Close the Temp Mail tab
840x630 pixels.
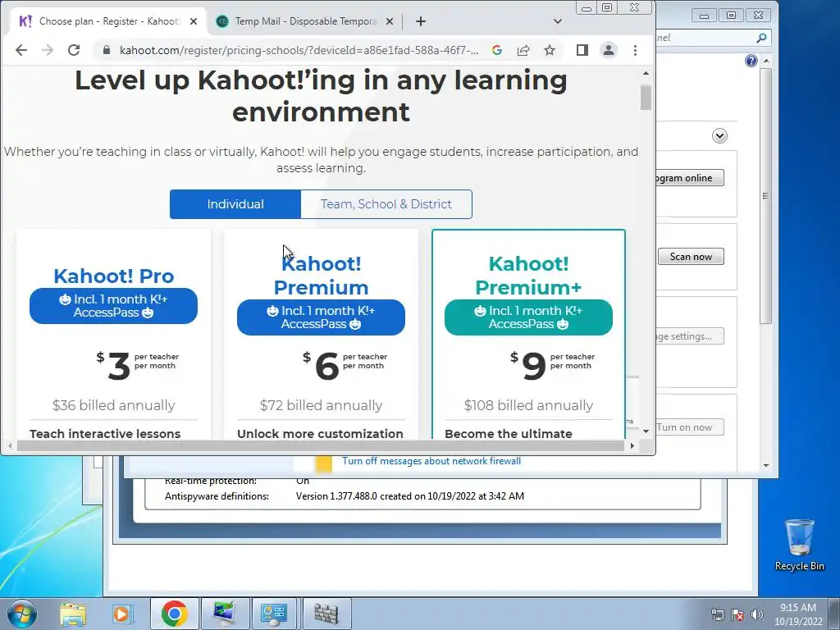pyautogui.click(x=390, y=21)
